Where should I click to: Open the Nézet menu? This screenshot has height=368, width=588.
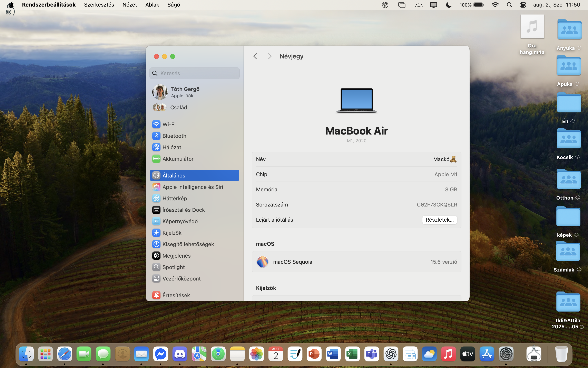[x=129, y=5]
